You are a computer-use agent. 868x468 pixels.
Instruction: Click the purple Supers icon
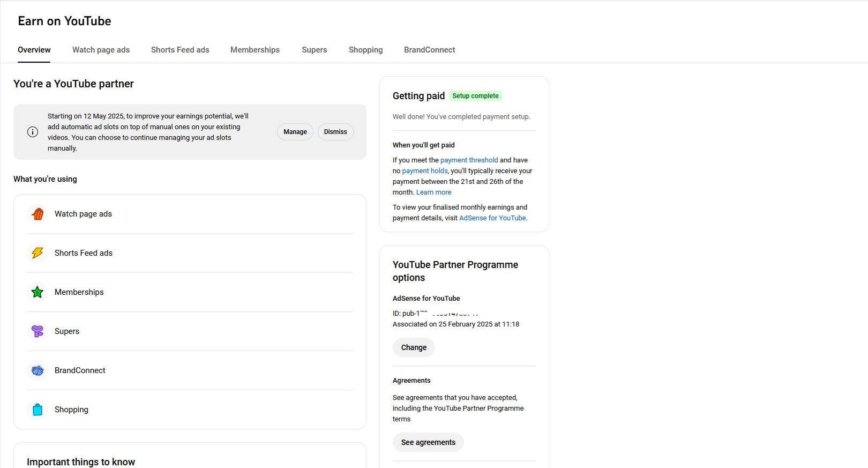pyautogui.click(x=38, y=331)
